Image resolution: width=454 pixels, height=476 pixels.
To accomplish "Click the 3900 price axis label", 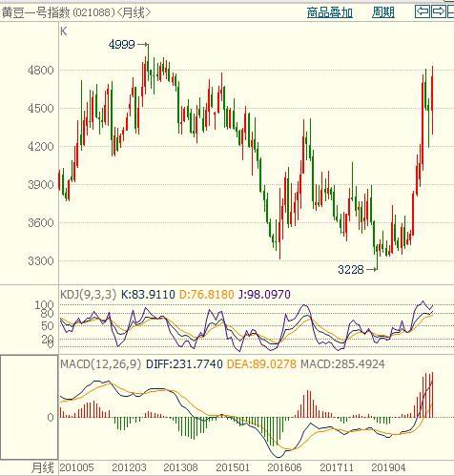I will (x=41, y=185).
